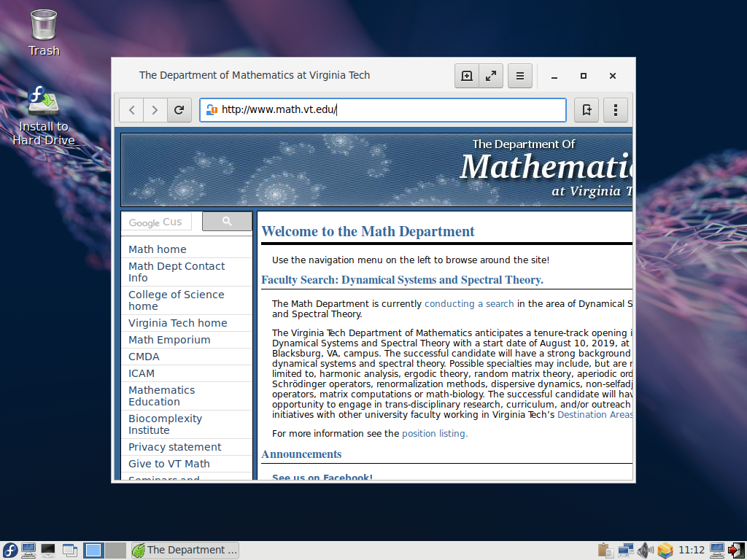This screenshot has height=560, width=747.
Task: Open the Give to VT Math link
Action: (169, 464)
